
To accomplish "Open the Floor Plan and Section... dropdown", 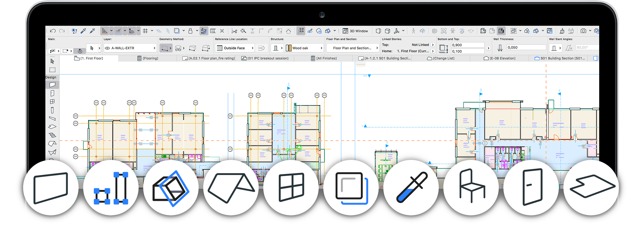I will (x=353, y=48).
